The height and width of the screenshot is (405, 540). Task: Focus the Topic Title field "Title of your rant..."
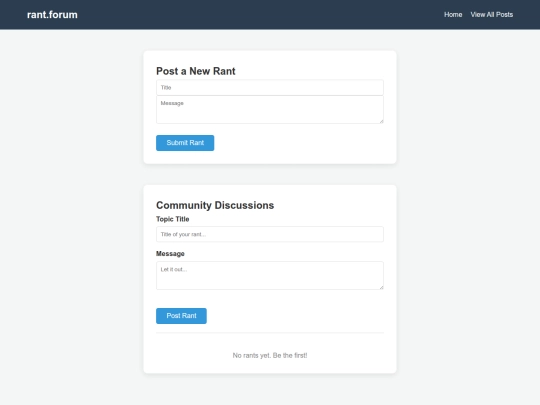coord(270,234)
